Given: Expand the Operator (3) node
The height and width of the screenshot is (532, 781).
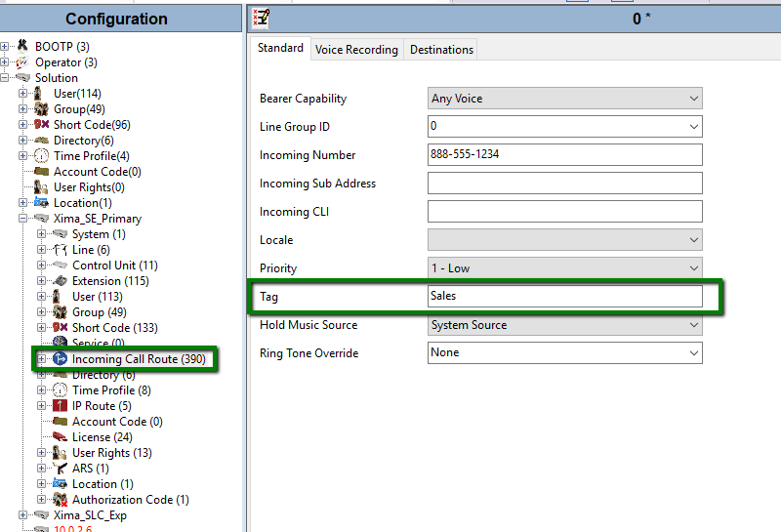Looking at the screenshot, I should (x=5, y=61).
